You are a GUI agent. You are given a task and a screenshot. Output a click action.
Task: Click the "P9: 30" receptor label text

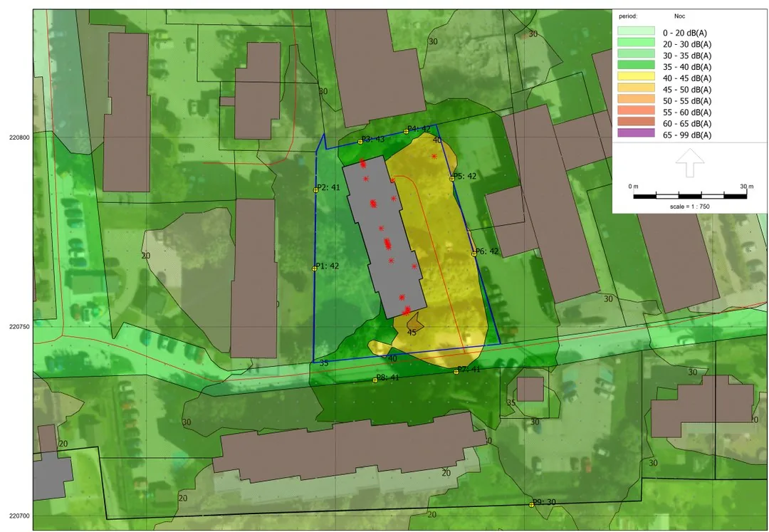[545, 502]
